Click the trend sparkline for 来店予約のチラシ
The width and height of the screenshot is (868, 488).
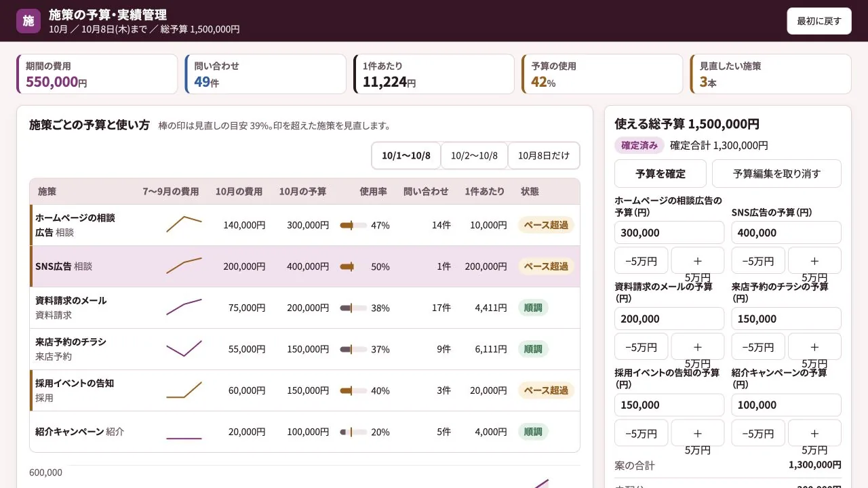point(184,349)
